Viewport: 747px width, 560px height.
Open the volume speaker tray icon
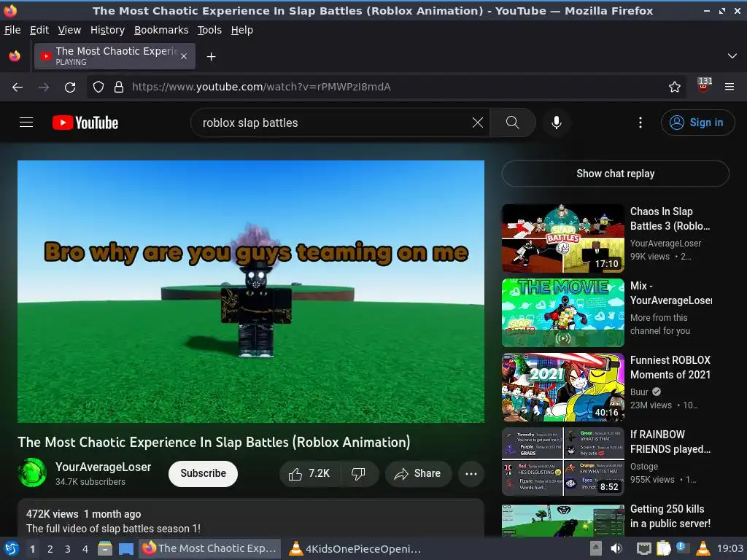tap(616, 548)
